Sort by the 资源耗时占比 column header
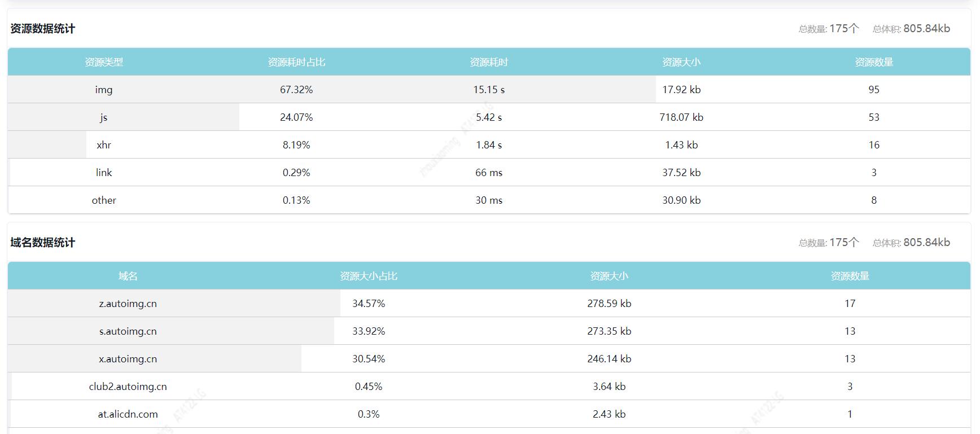980x434 pixels. pyautogui.click(x=296, y=62)
